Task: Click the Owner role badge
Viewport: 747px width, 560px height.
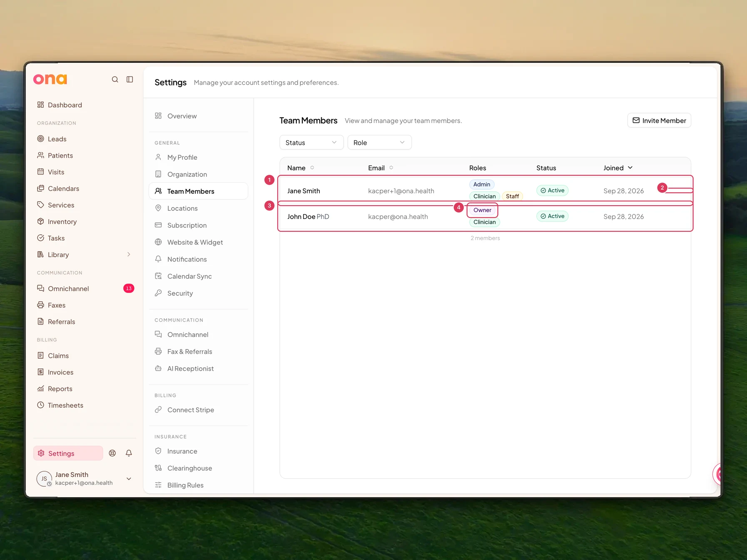Action: coord(482,210)
